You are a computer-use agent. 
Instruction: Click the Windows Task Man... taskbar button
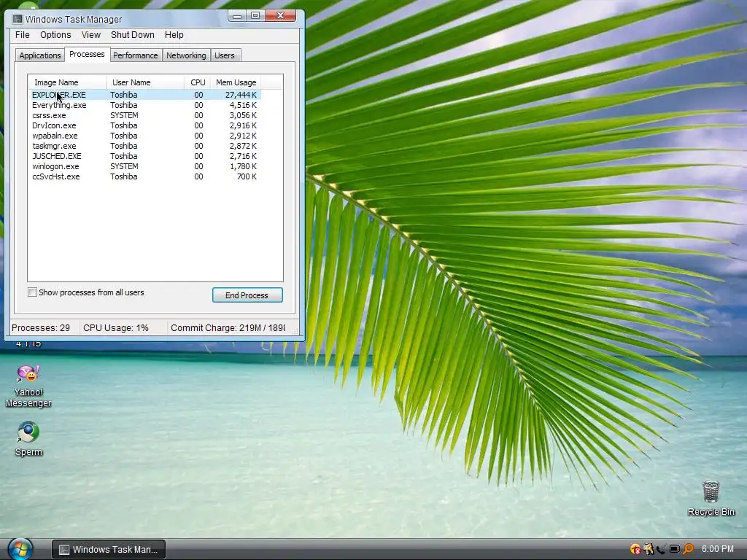[109, 550]
